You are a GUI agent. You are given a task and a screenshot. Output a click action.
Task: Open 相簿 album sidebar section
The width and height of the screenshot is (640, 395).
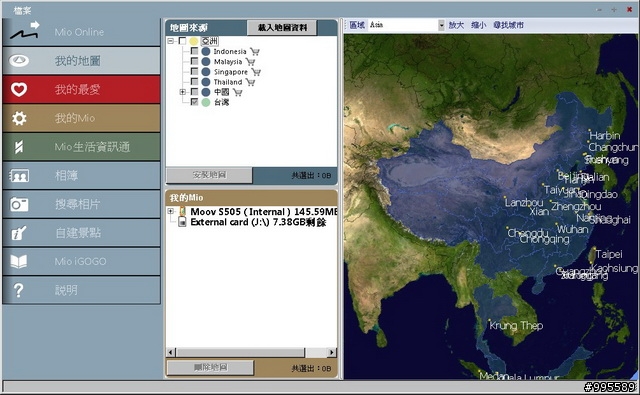click(x=81, y=176)
